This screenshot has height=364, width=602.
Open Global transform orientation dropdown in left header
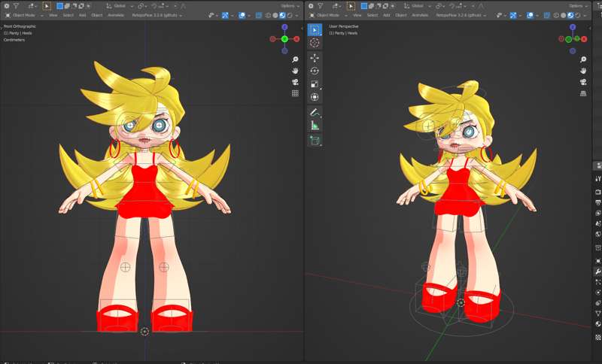120,6
